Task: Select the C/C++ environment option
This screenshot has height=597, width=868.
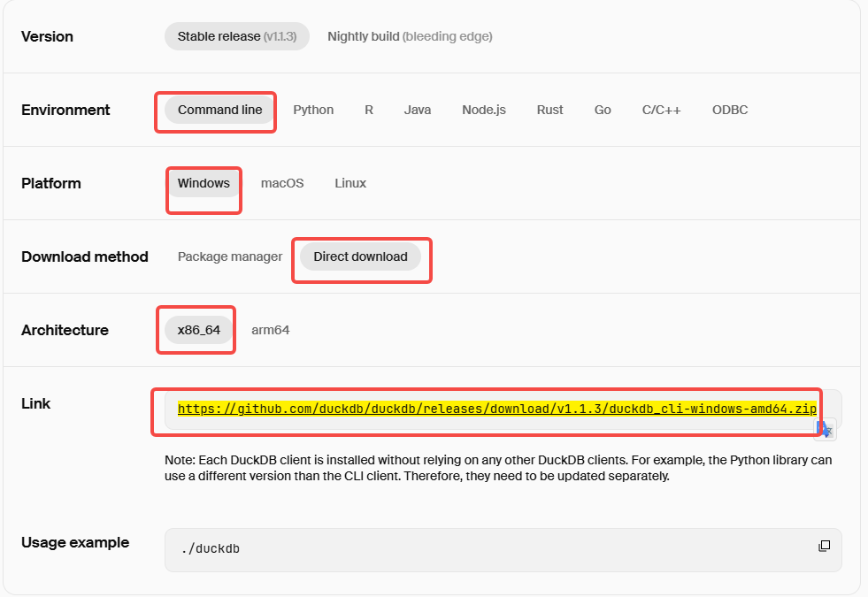Action: (x=661, y=110)
